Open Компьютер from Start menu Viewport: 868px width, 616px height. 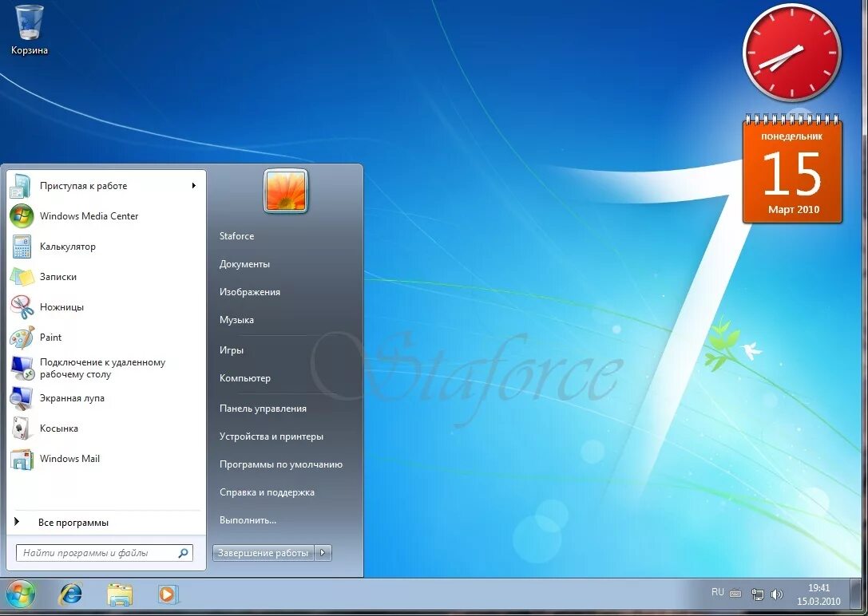(x=244, y=378)
